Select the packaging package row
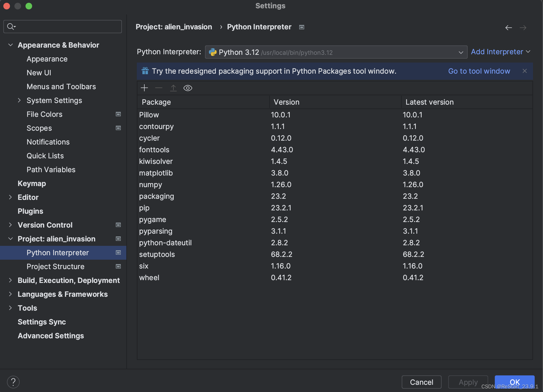Image resolution: width=543 pixels, height=392 pixels. coord(335,196)
